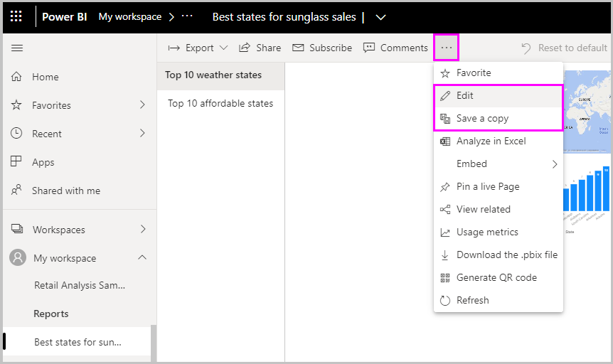Click the Analyze in Excel icon

445,141
